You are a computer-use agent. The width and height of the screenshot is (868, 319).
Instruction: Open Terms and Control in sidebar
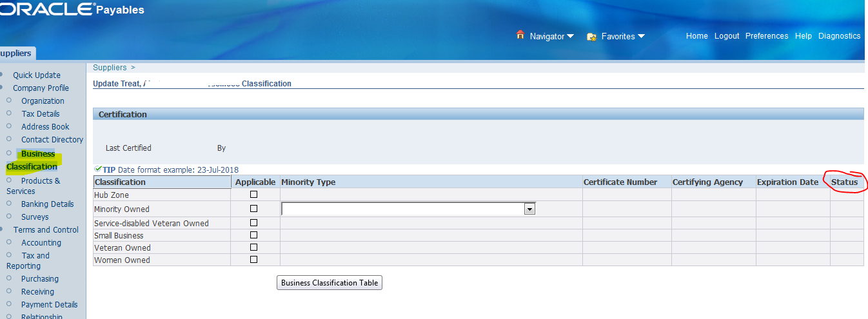(x=46, y=230)
